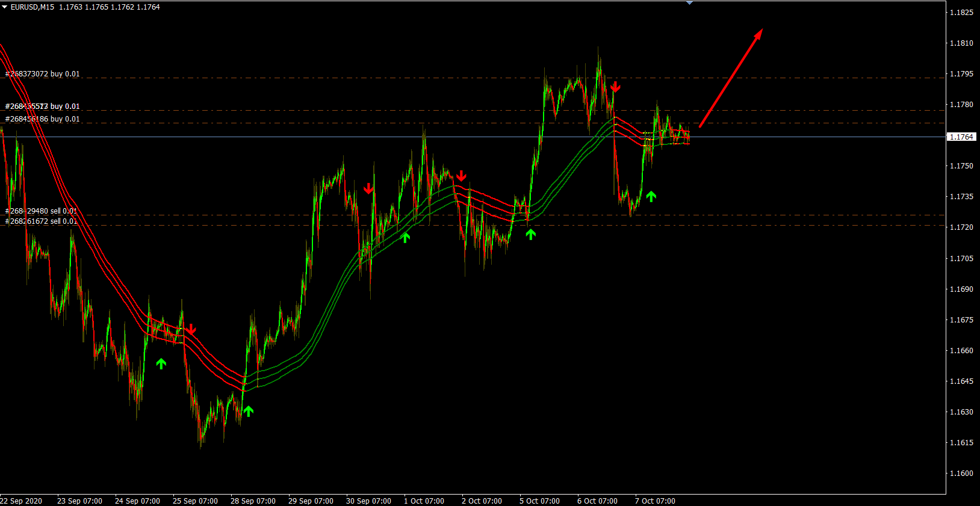Select the red sell arrow above 25 Sep candles
Viewport: 980px width, 506px height.
[191, 329]
